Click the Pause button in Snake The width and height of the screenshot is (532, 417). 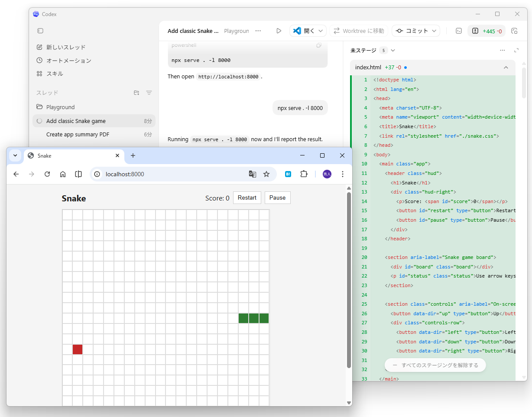(277, 197)
